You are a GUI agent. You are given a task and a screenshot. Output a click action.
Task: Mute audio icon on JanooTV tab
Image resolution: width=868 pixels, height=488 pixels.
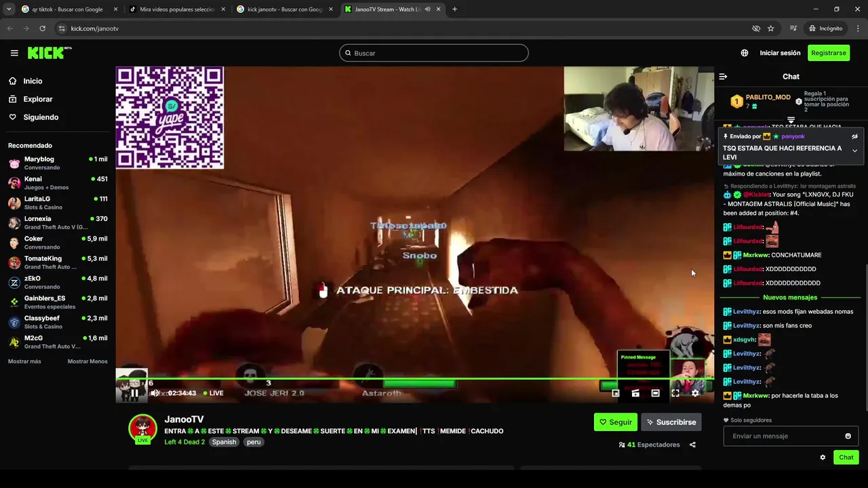(x=427, y=9)
